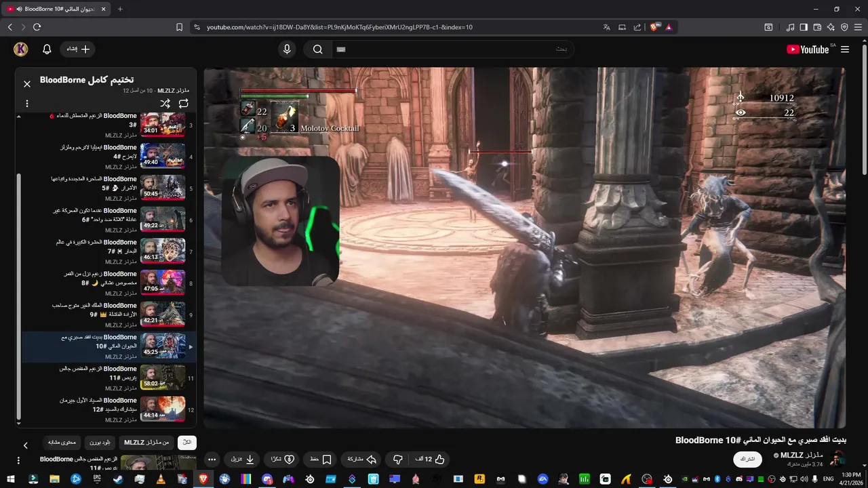Go back in browser history

pyautogui.click(x=9, y=27)
